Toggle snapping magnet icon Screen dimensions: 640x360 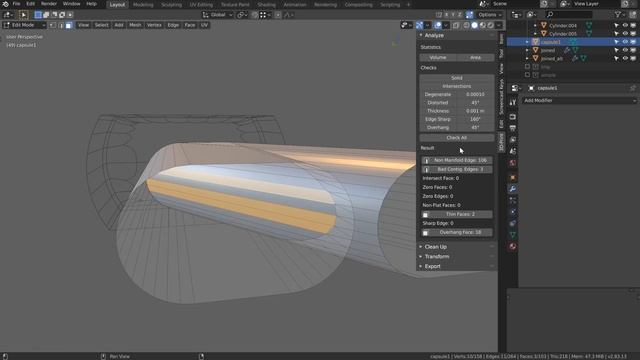[255, 15]
